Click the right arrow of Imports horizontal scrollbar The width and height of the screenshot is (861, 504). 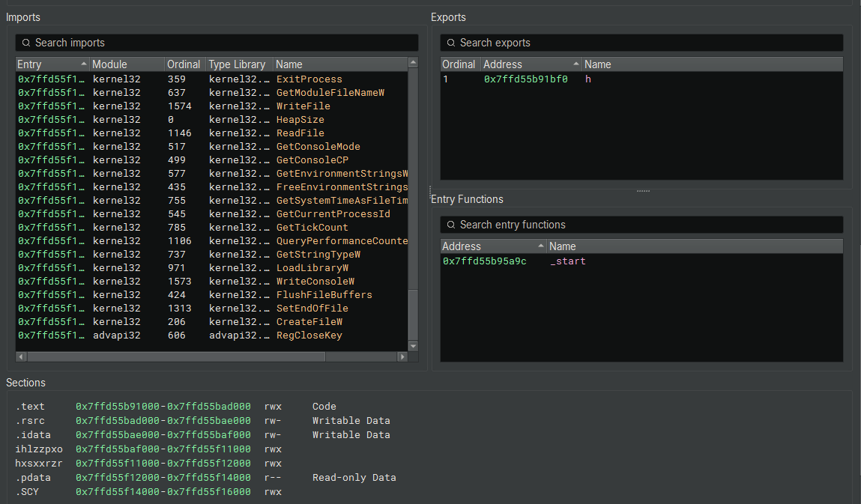402,357
